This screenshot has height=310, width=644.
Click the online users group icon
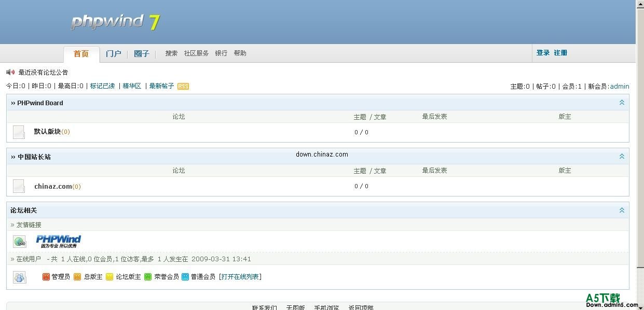(x=19, y=277)
